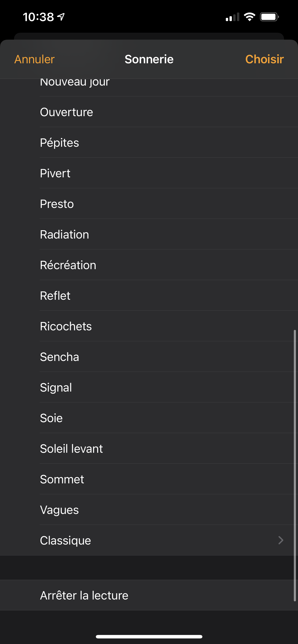
Task: Tap the location arrow icon
Action: [x=61, y=17]
